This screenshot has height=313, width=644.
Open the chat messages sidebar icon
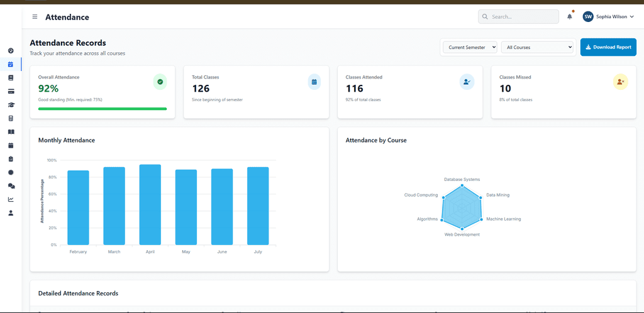point(11,186)
